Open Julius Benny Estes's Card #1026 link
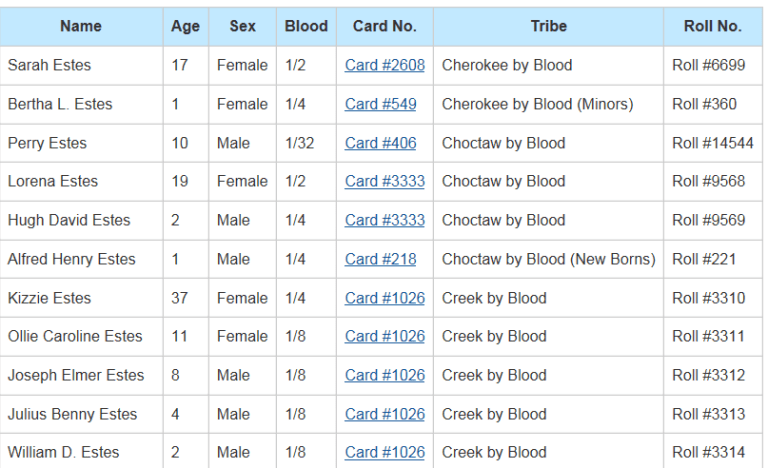Screen dimensions: 768x468 coord(384,414)
